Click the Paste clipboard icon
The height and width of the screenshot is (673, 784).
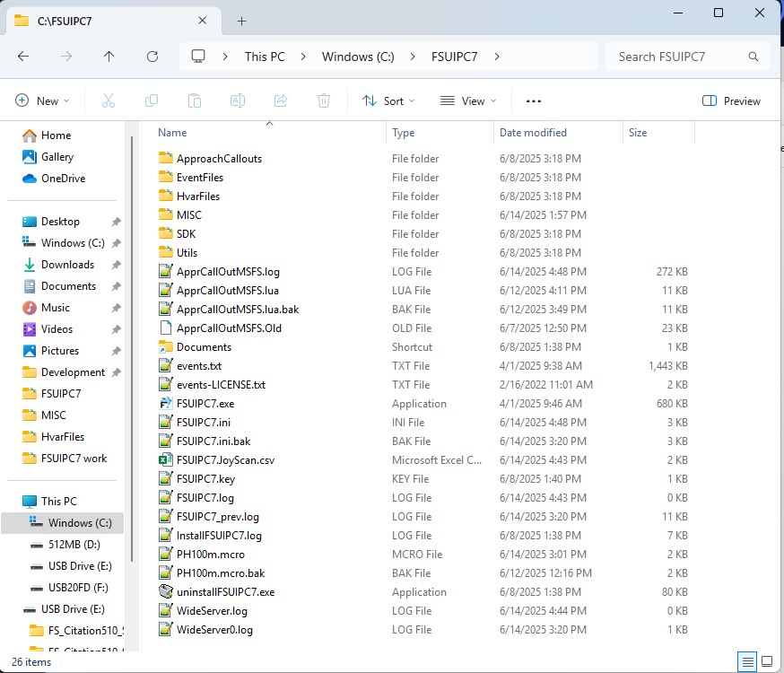(x=195, y=101)
